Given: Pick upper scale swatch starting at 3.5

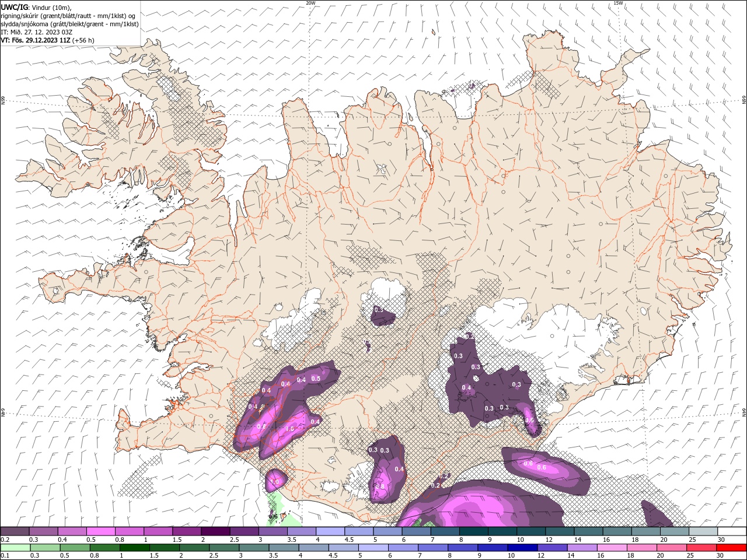Looking at the screenshot, I should point(301,531).
